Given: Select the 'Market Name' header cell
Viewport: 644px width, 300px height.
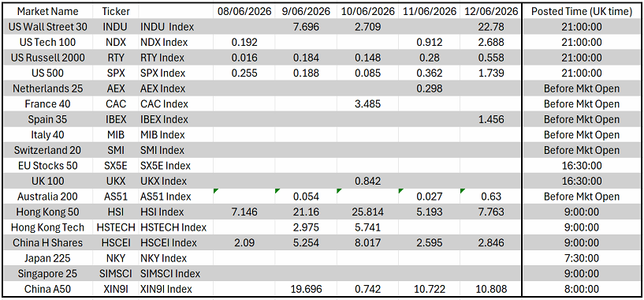Looking at the screenshot, I should (47, 12).
